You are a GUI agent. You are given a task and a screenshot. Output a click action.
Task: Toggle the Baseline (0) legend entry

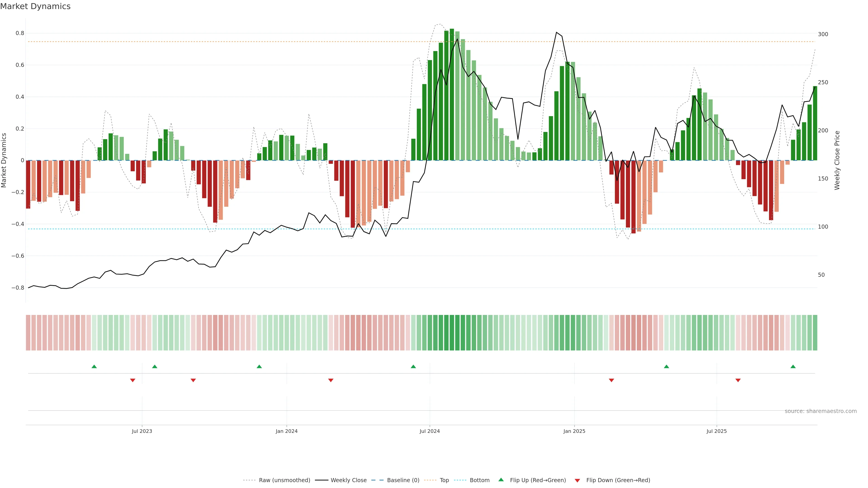tap(403, 480)
